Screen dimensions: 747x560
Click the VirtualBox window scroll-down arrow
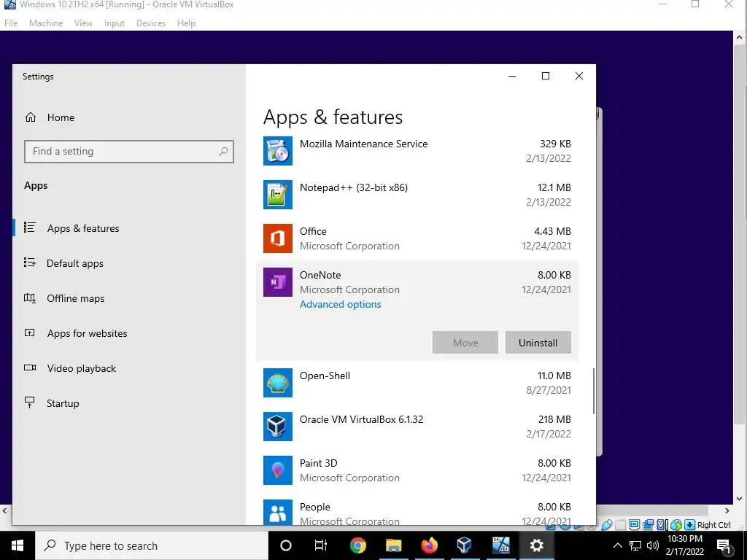coord(740,499)
